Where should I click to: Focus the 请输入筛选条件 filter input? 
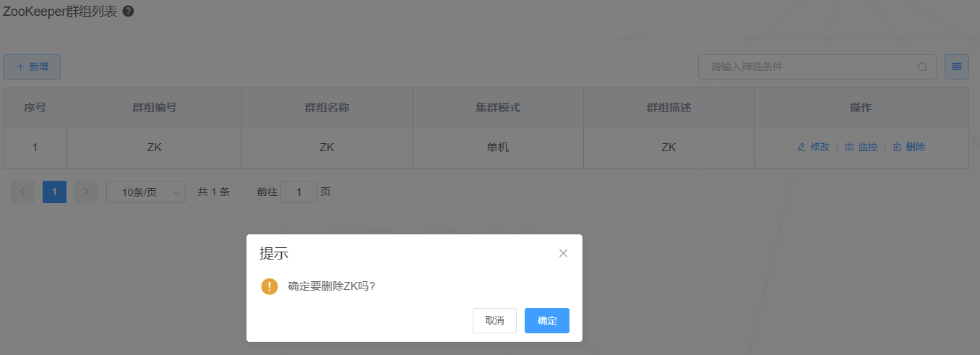tap(817, 67)
